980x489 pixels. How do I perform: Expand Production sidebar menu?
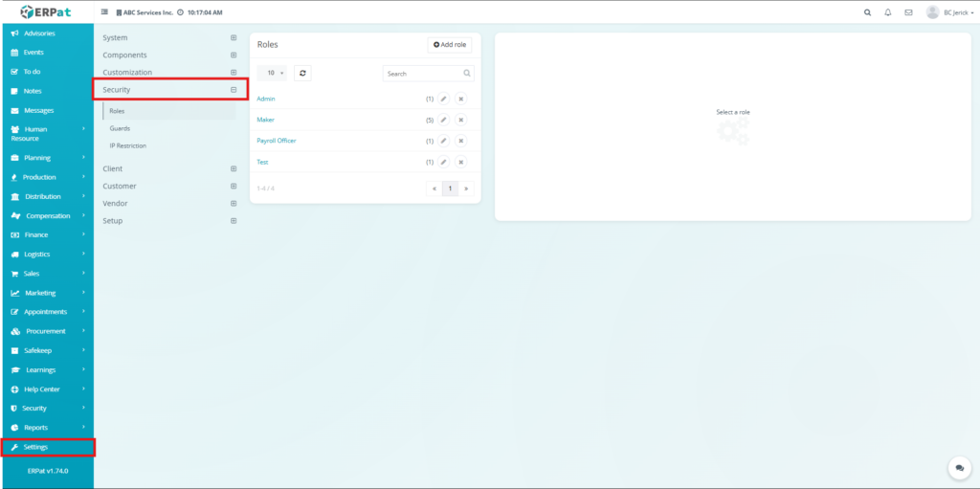pyautogui.click(x=47, y=178)
